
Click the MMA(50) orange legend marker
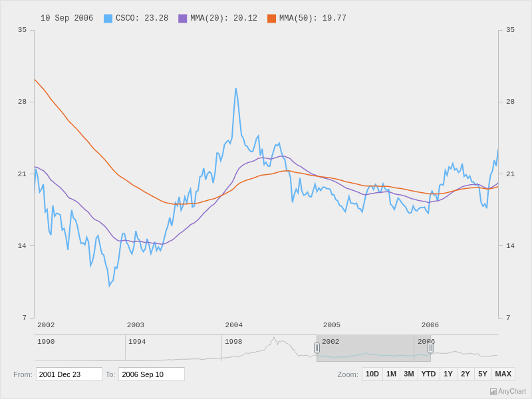[x=271, y=19]
